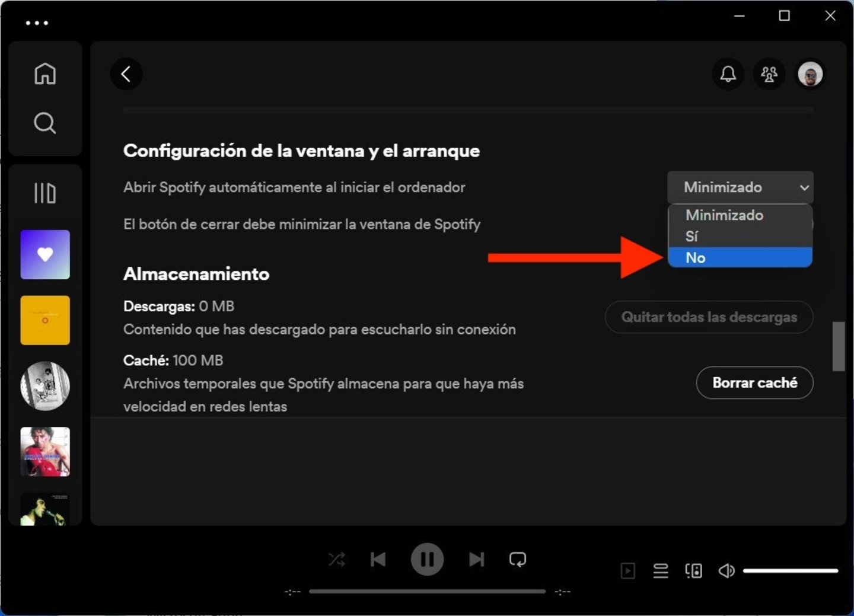Minimize the Spotify window

740,16
